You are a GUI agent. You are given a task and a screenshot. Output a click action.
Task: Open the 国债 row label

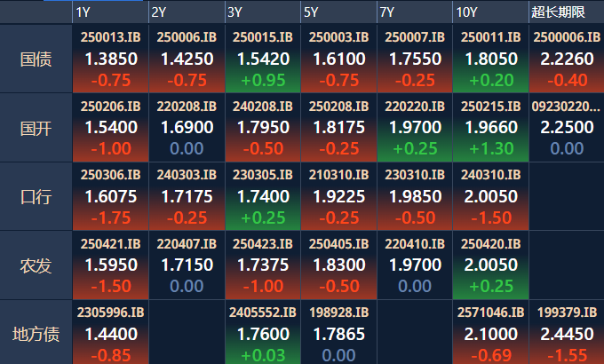point(36,59)
